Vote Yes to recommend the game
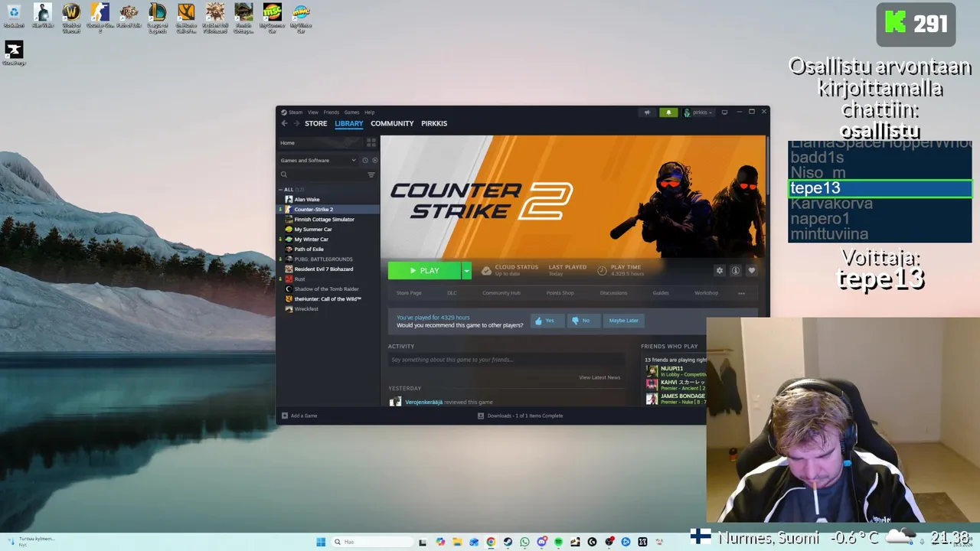Viewport: 980px width, 551px height. point(546,321)
